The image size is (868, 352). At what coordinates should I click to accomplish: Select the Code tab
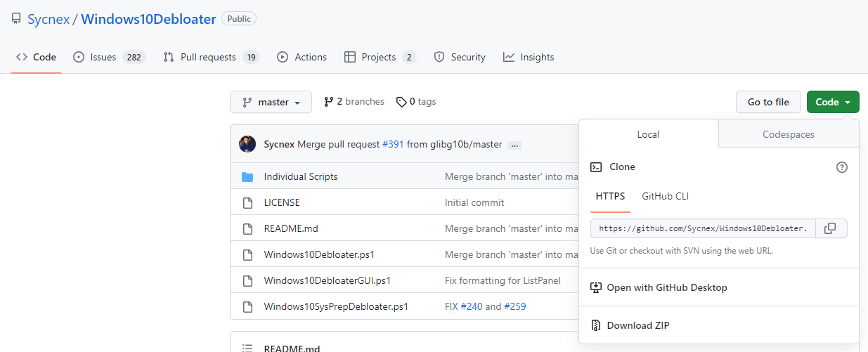tap(36, 57)
